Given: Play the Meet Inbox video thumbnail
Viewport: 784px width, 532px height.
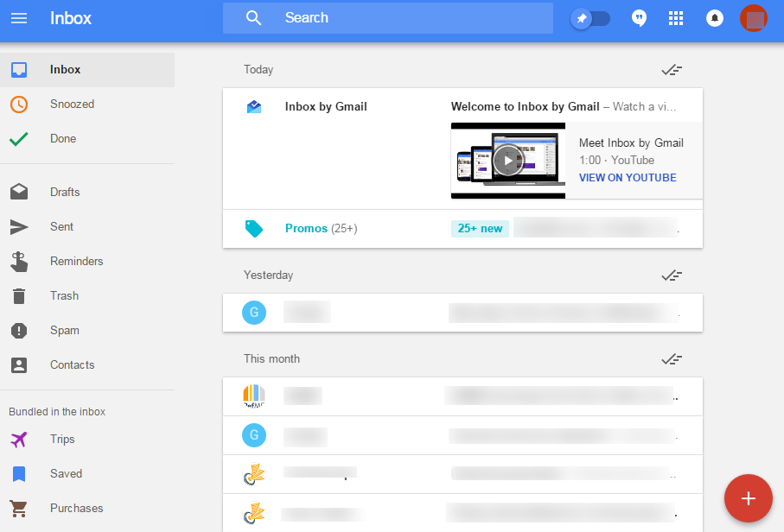Looking at the screenshot, I should [508, 160].
